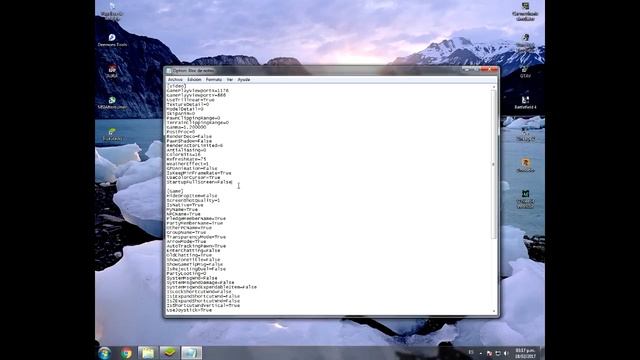This screenshot has width=640, height=360.
Task: Click the IsShortcutWndVertical=True line
Action: [x=203, y=305]
